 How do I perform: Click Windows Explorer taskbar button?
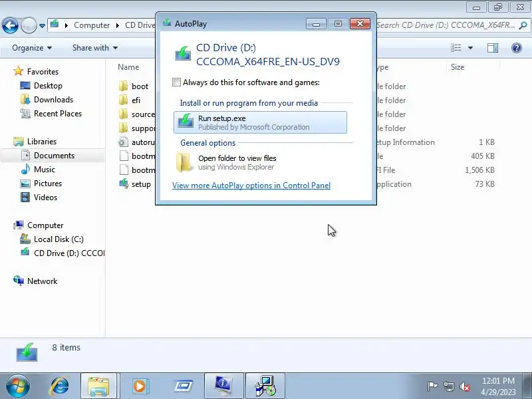click(98, 386)
